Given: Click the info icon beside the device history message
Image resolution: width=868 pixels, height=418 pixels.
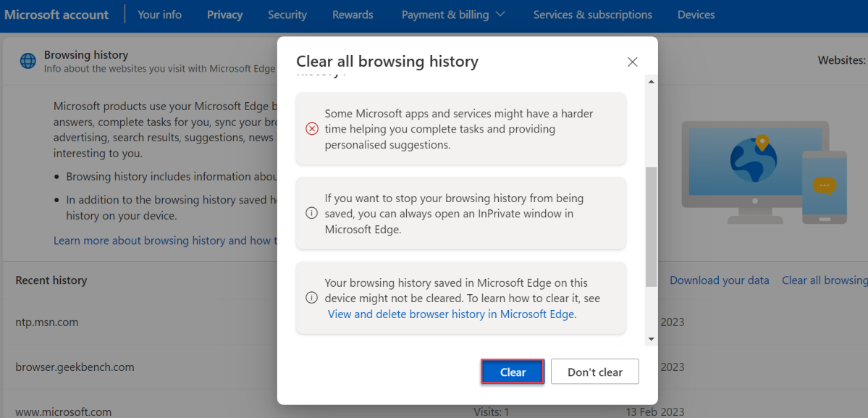Looking at the screenshot, I should click(x=312, y=298).
